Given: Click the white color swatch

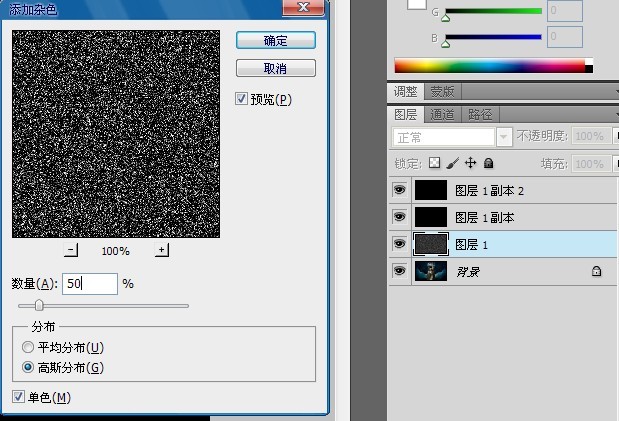Looking at the screenshot, I should pyautogui.click(x=417, y=4).
